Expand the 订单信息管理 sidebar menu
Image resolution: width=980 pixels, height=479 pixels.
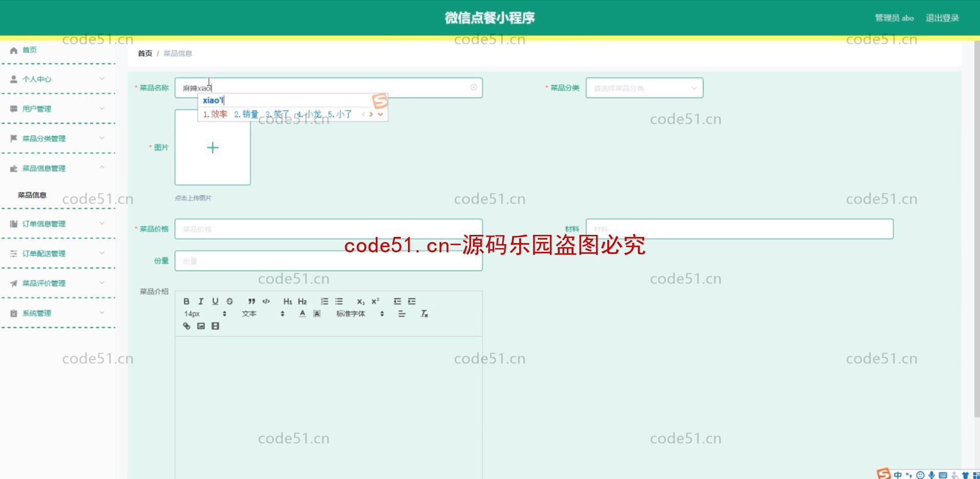[58, 224]
